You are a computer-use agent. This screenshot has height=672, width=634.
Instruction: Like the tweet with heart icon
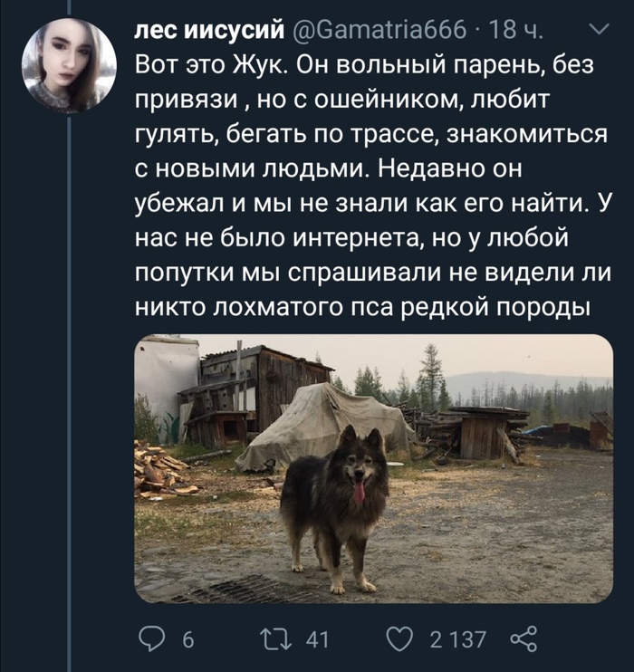pyautogui.click(x=399, y=639)
